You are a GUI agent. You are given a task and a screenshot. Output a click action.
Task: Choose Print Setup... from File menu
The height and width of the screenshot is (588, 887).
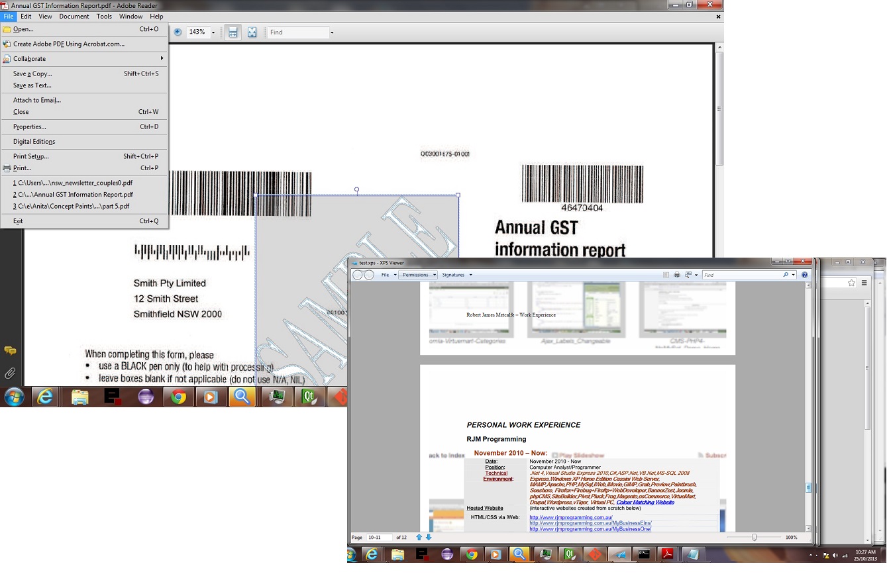pyautogui.click(x=84, y=156)
